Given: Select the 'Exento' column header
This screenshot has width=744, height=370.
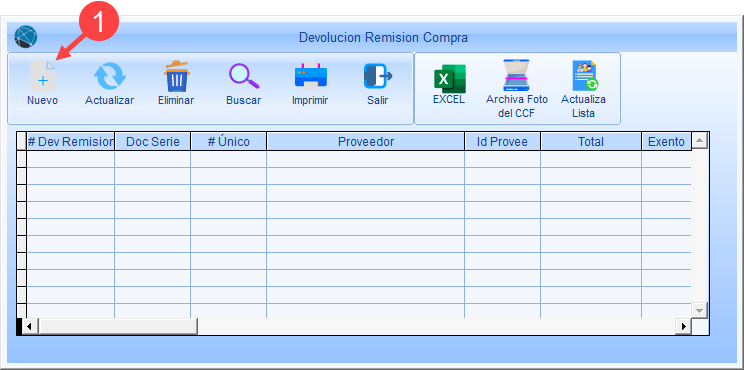Looking at the screenshot, I should tap(666, 141).
